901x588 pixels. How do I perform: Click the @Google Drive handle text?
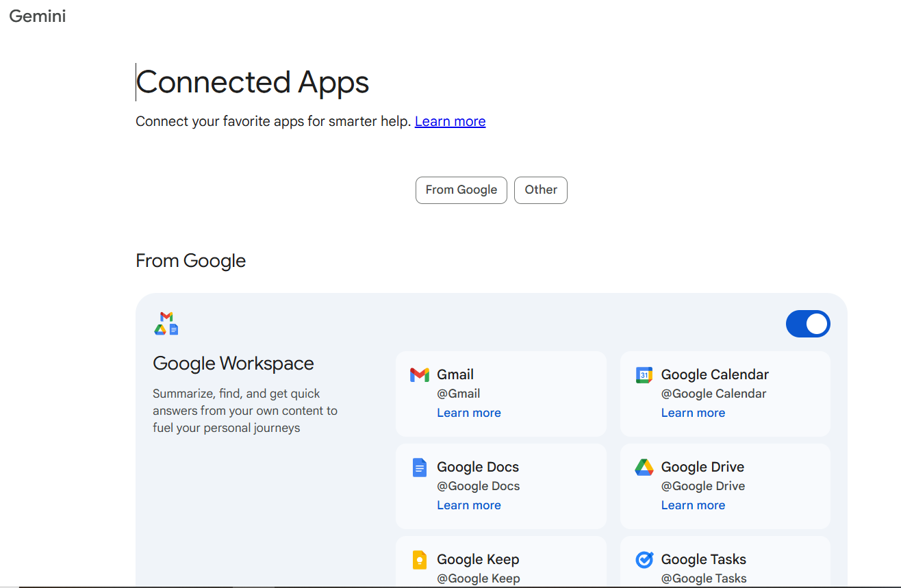(703, 486)
